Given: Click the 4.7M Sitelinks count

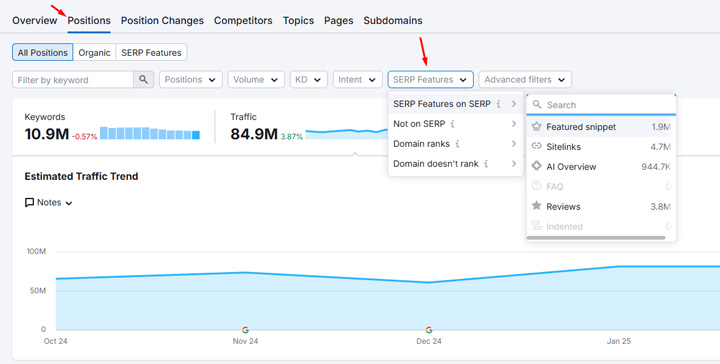Looking at the screenshot, I should point(660,147).
